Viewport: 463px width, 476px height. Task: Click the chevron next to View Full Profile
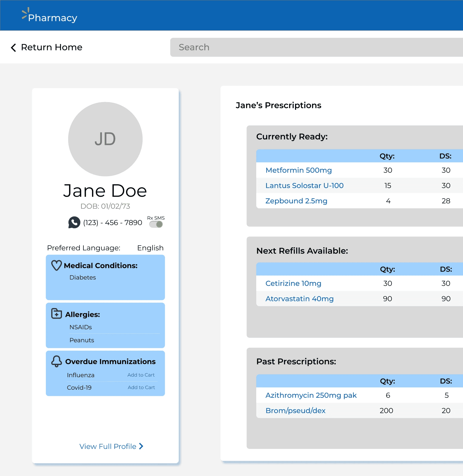(141, 446)
